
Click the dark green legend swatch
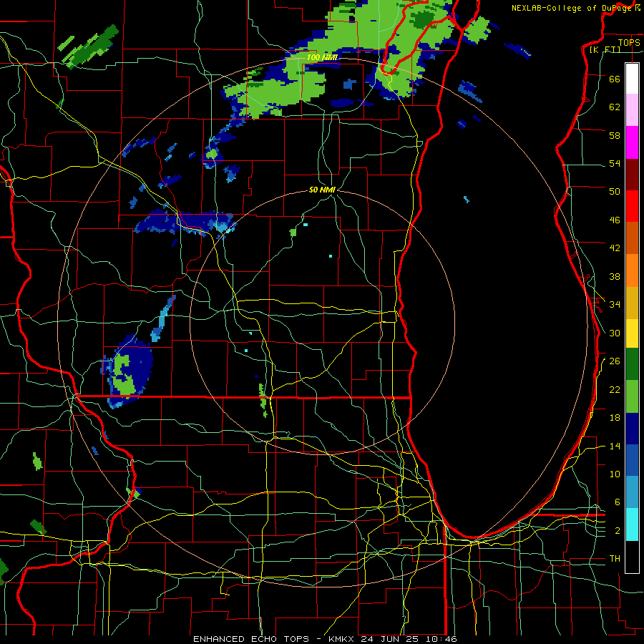(632, 364)
